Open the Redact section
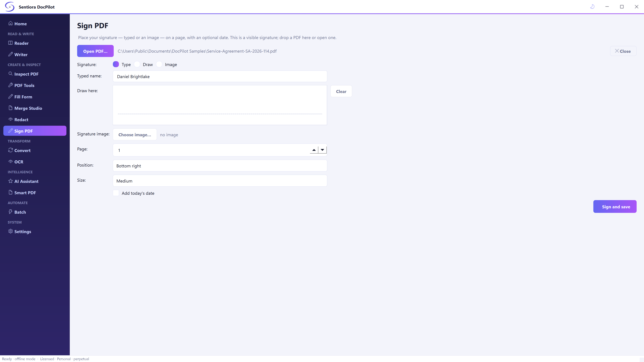 (x=35, y=120)
